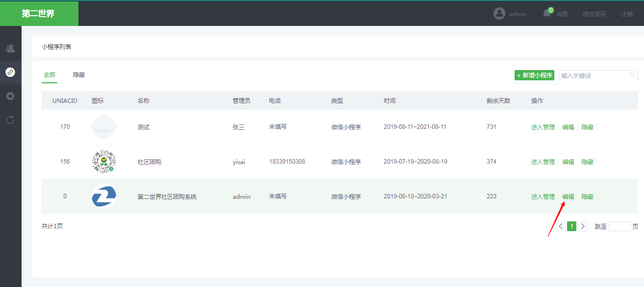Click the manager name 张三
This screenshot has height=287, width=644.
click(x=239, y=127)
